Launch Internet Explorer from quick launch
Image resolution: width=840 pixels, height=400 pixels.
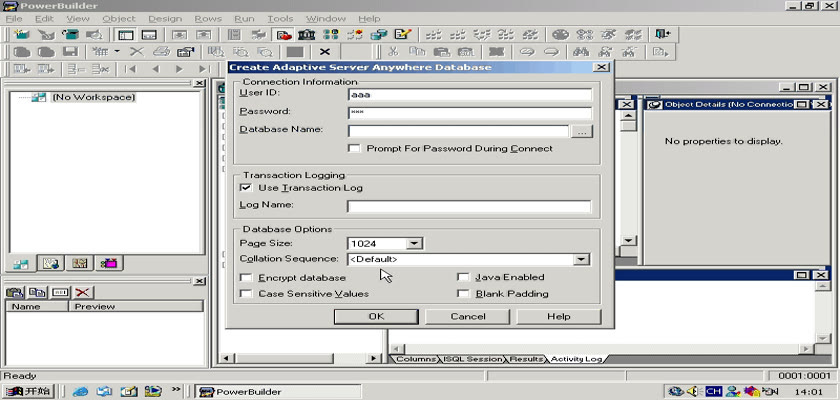tap(80, 391)
